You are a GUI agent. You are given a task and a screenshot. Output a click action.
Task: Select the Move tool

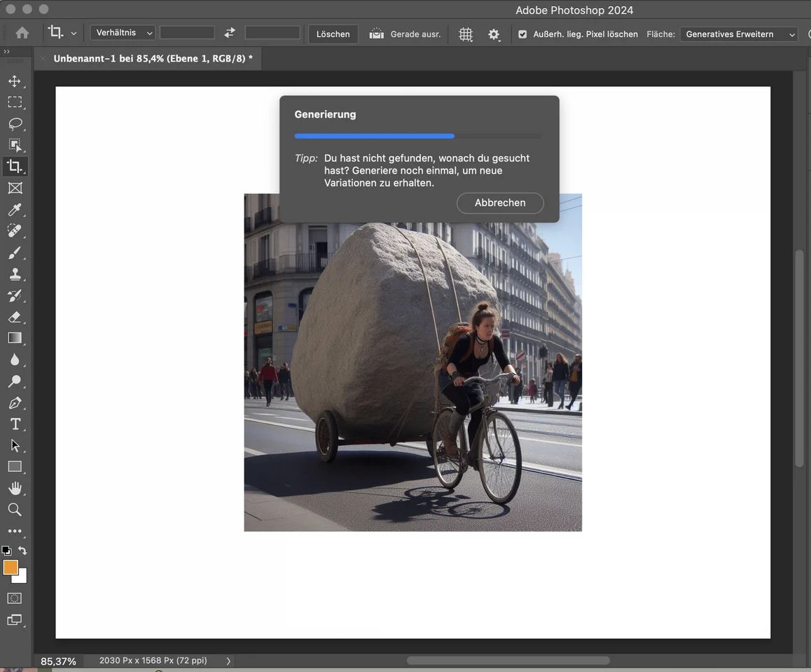coord(15,81)
